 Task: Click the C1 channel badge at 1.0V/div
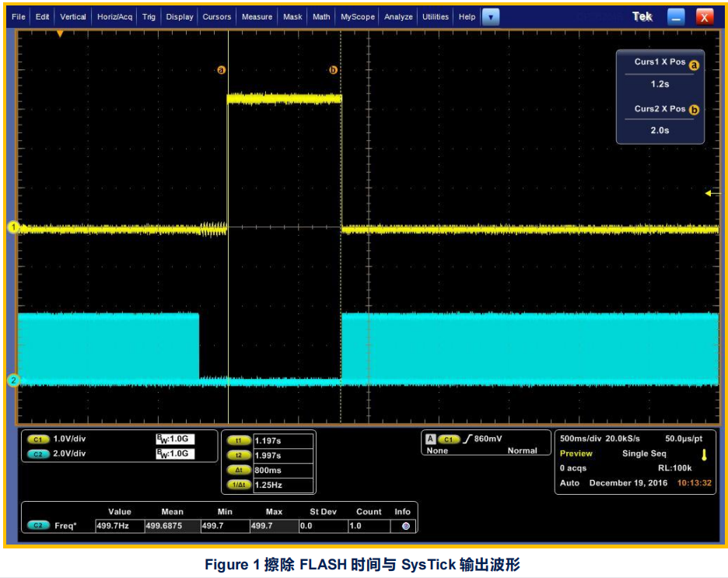(x=37, y=439)
